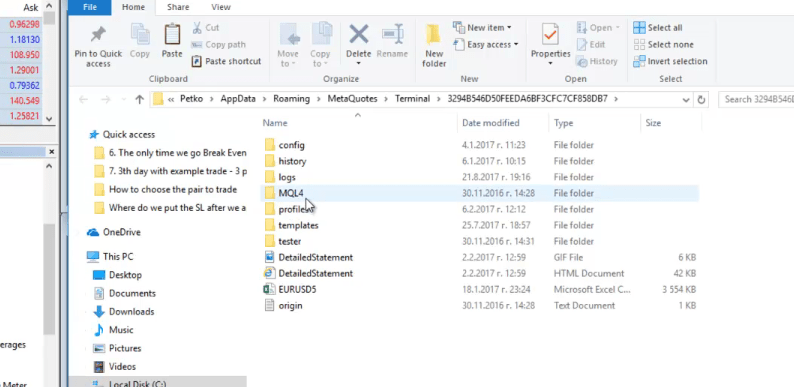Click the Back navigation arrow

coord(84,99)
